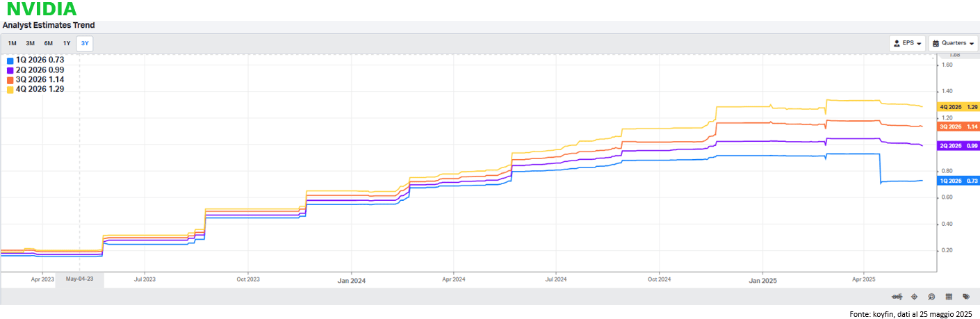Image resolution: width=980 pixels, height=319 pixels.
Task: Click the crosshair target icon
Action: pos(914,297)
